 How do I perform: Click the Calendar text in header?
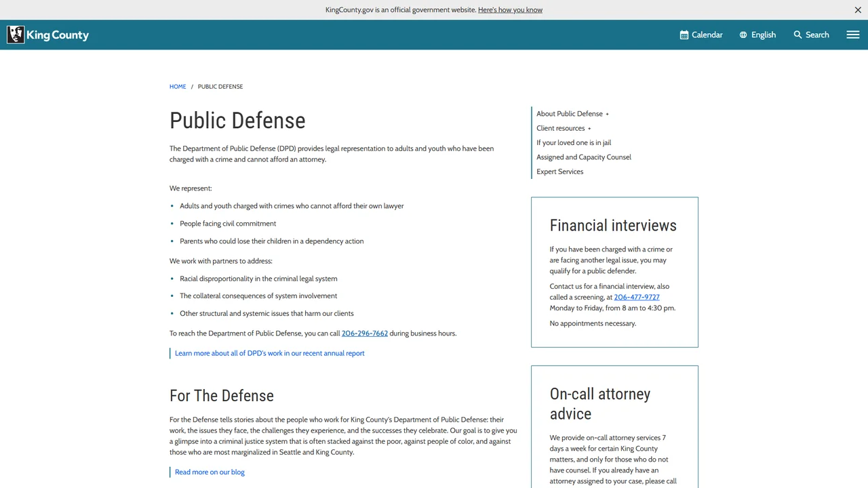coord(707,35)
